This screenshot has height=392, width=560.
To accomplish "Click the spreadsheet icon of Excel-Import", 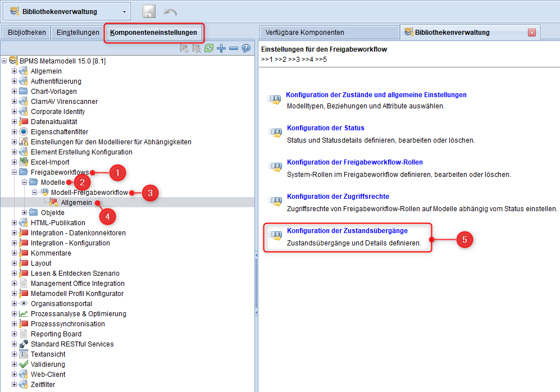I will [x=24, y=162].
